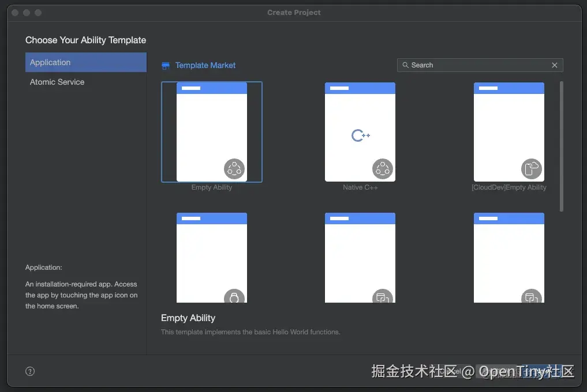The height and width of the screenshot is (392, 587).
Task: Click the search magnifier icon in the search field
Action: pos(406,65)
